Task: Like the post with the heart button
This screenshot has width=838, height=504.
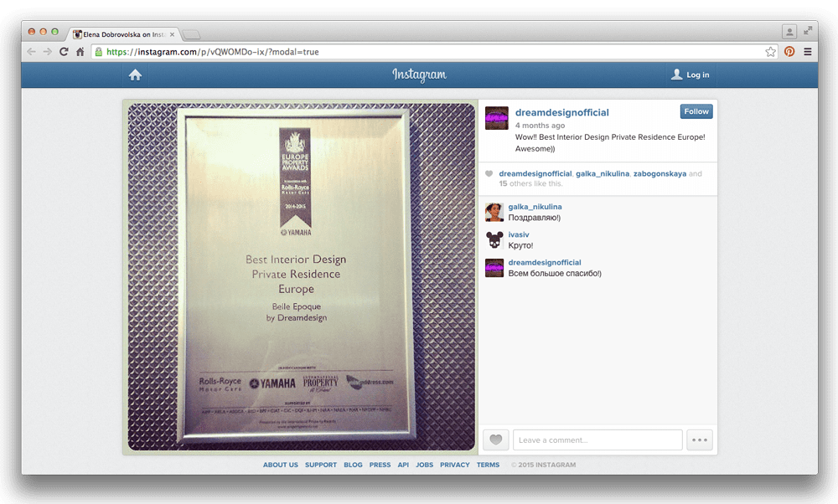Action: coord(495,440)
